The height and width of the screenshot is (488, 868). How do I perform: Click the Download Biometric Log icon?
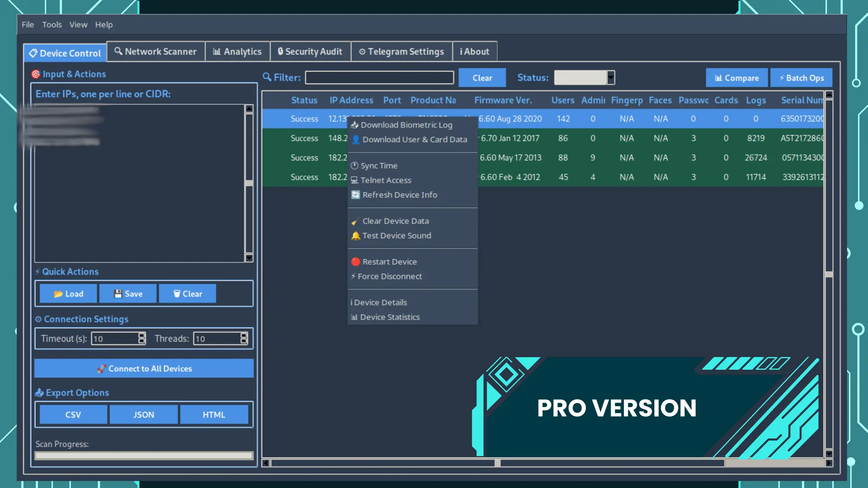[x=355, y=125]
